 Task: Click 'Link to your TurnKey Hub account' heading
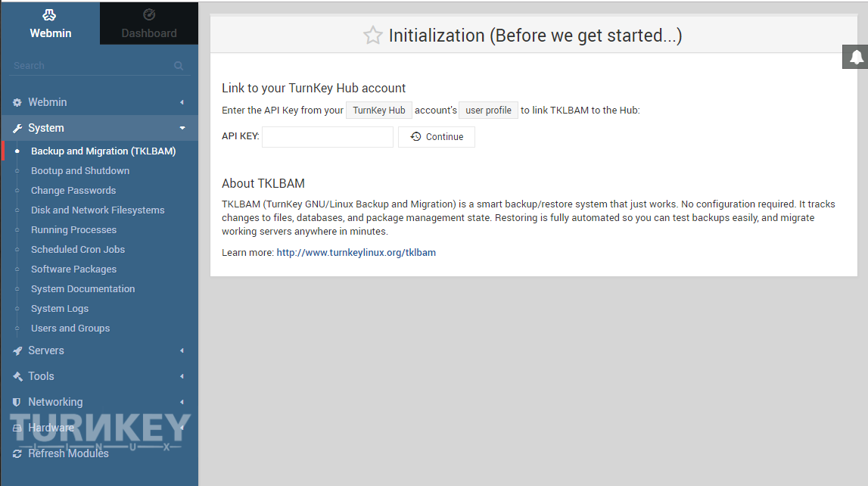click(x=314, y=88)
